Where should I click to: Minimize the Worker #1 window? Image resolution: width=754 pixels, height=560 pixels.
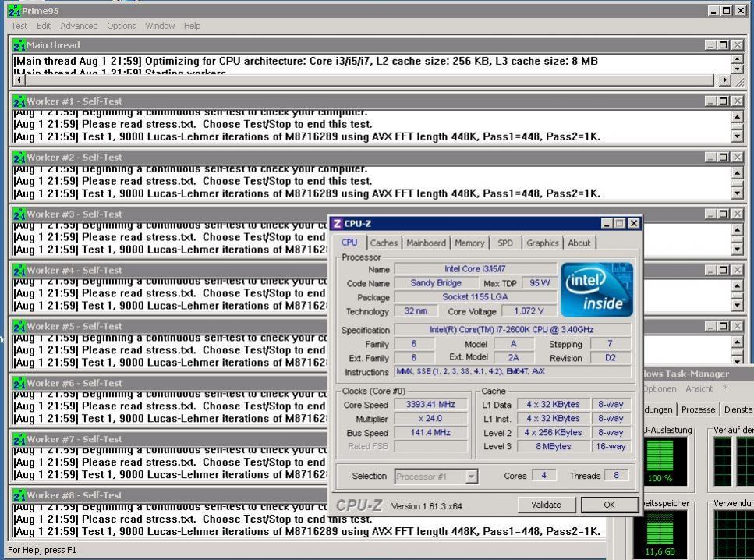click(x=710, y=101)
